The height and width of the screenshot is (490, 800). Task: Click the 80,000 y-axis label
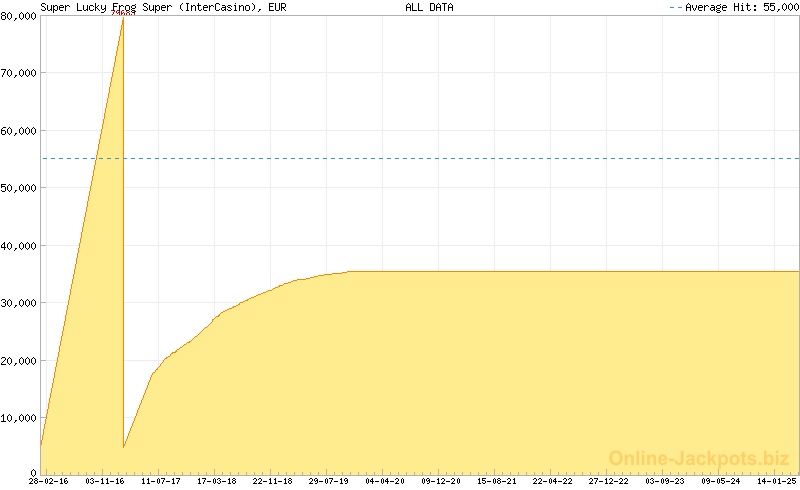point(19,16)
